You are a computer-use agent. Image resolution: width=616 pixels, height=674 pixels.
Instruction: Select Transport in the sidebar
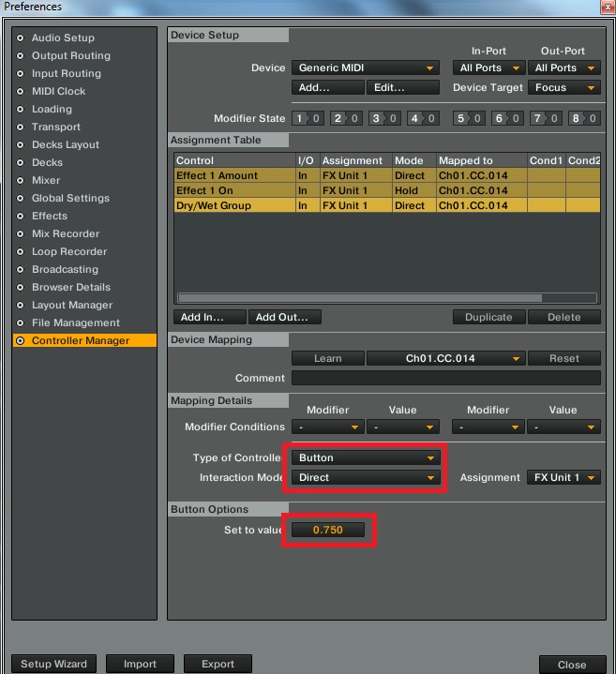tap(56, 127)
